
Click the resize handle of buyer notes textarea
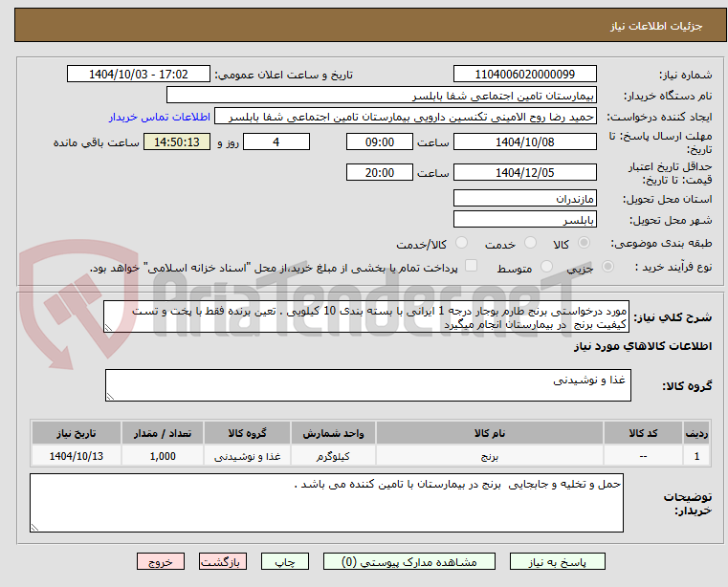tap(34, 527)
